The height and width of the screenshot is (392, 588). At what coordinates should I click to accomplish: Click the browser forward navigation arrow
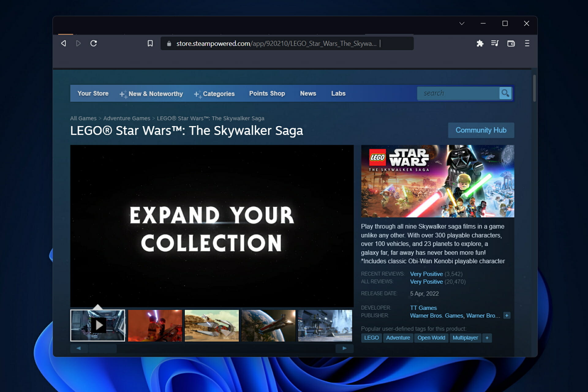(x=79, y=43)
